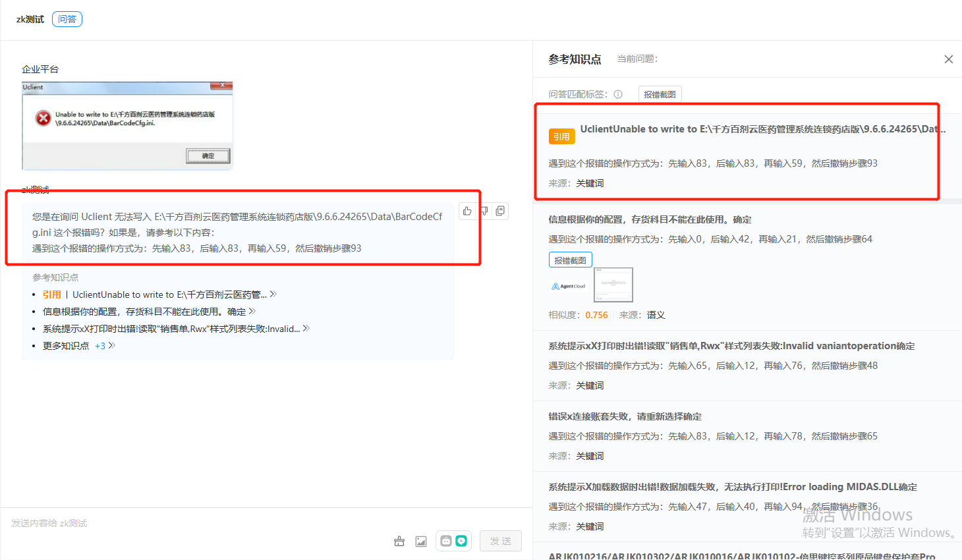Click the 发送 send button
This screenshot has height=560, width=962.
tap(501, 541)
